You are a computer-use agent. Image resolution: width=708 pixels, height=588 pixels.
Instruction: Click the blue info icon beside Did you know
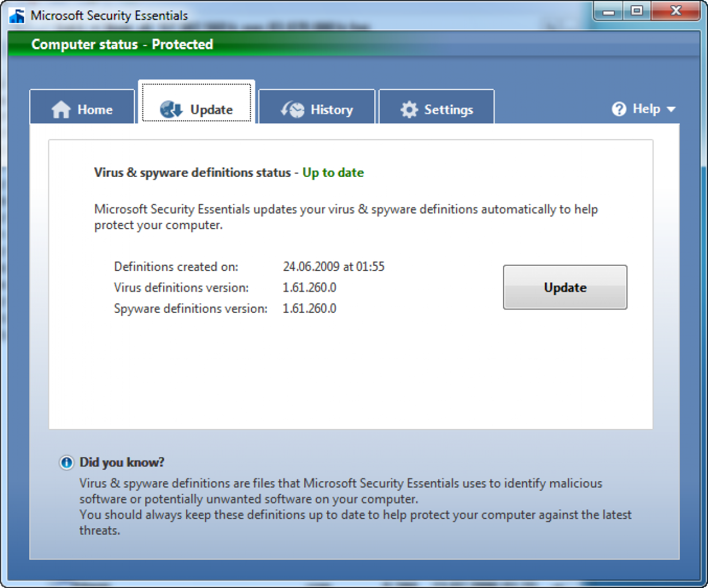coord(67,462)
